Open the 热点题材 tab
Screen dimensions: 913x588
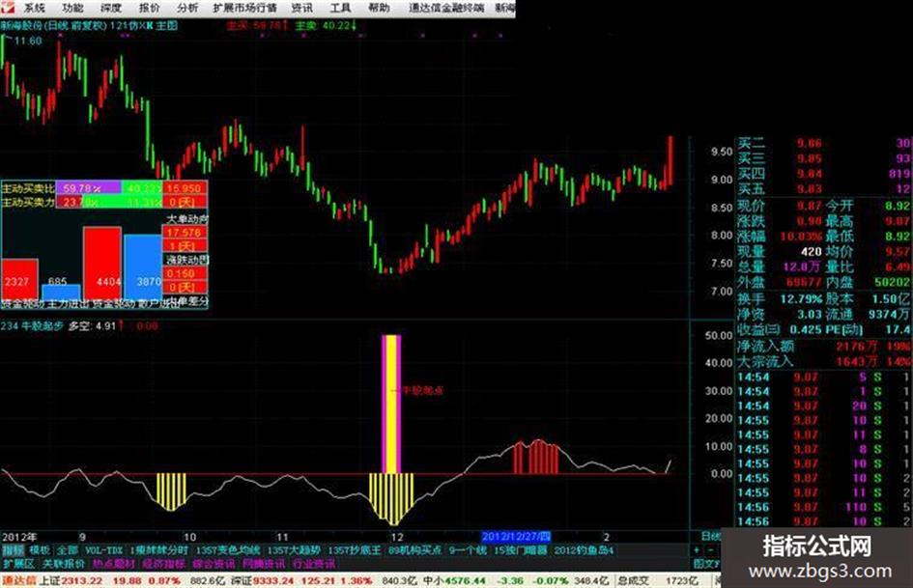[114, 564]
